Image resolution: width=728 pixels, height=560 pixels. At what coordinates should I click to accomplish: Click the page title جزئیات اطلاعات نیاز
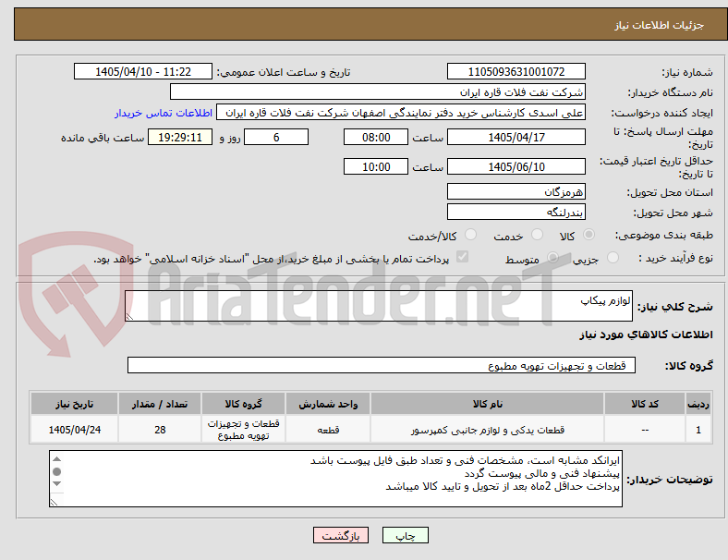[659, 25]
